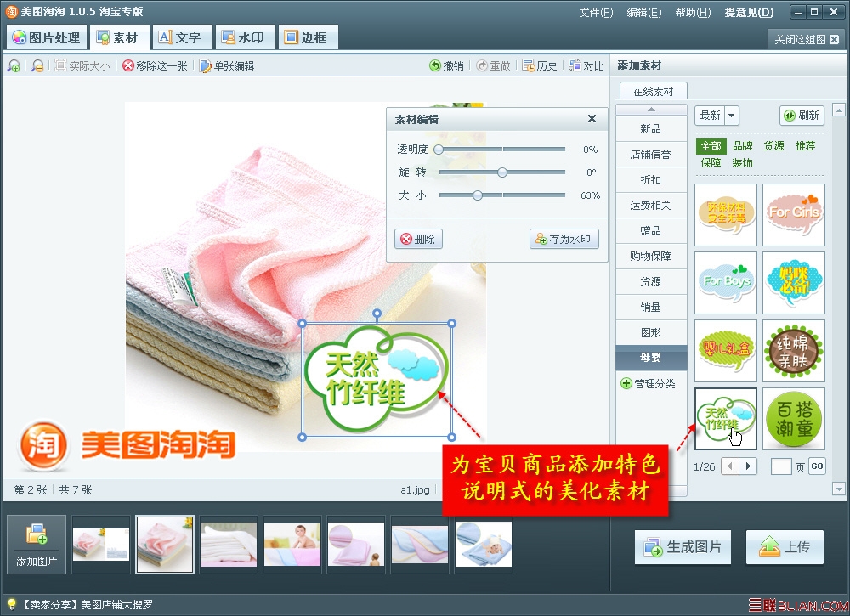The image size is (850, 616).
Task: Select 运费相关 category
Action: click(651, 206)
